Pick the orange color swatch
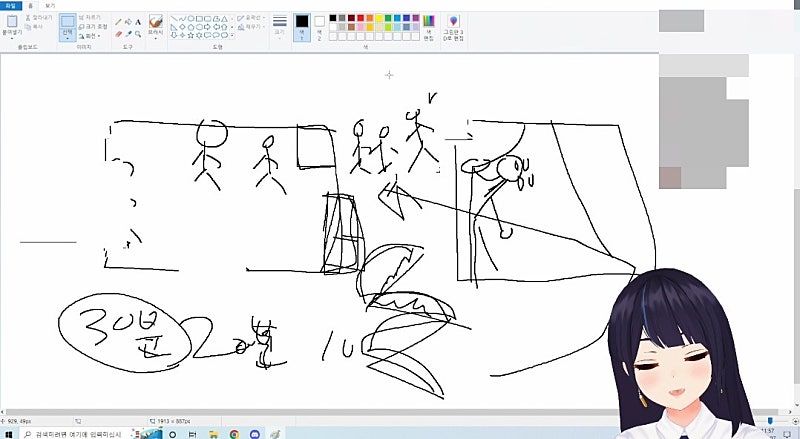Image resolution: width=800 pixels, height=439 pixels. 369,18
